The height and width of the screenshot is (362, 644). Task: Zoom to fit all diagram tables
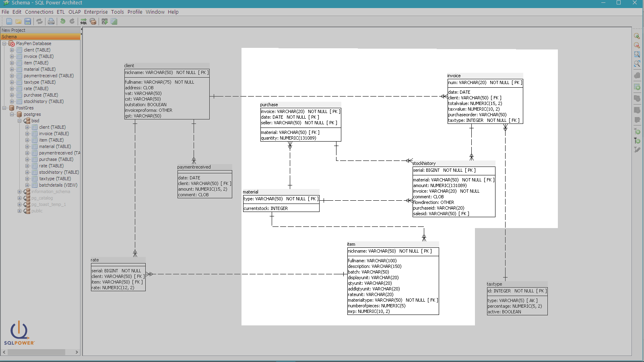(637, 64)
